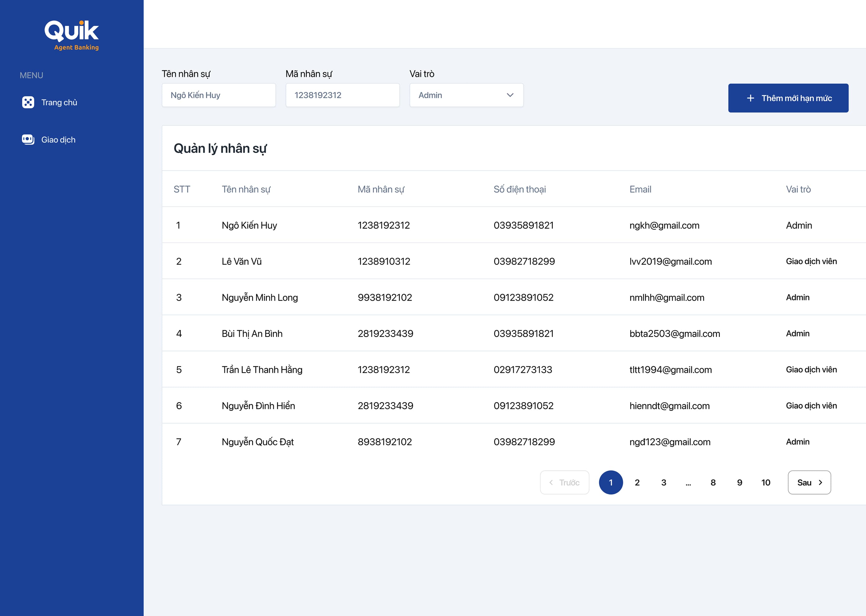Click the Vai trò column header
Viewport: 866px width, 616px height.
798,189
